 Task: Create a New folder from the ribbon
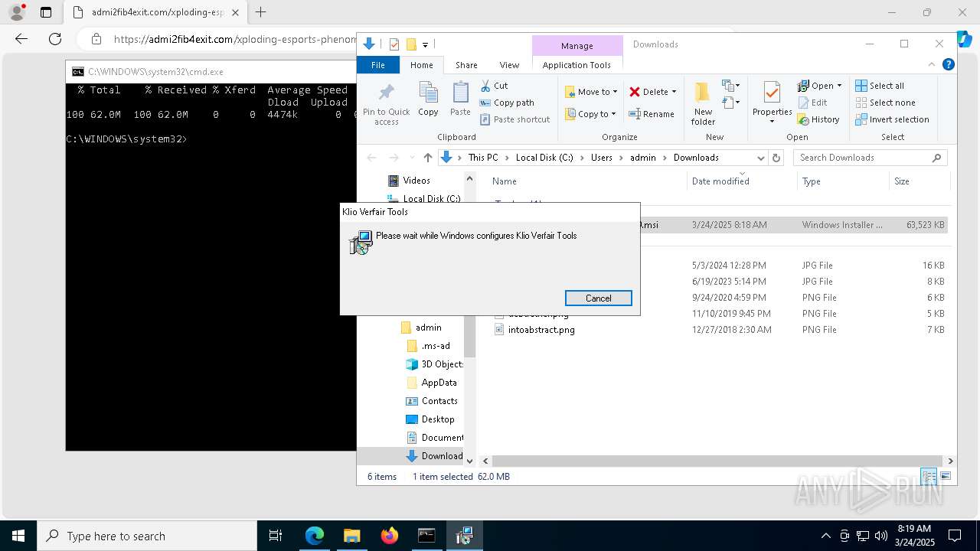pyautogui.click(x=703, y=103)
